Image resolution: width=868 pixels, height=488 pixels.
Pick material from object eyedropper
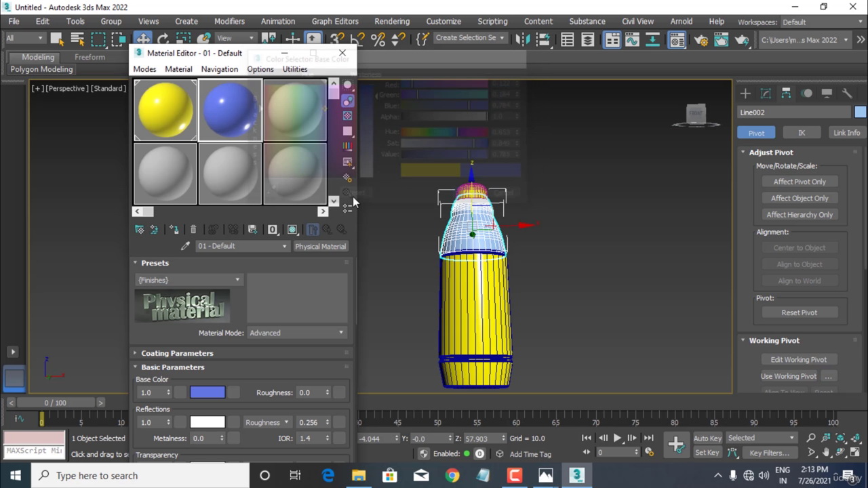click(x=185, y=246)
